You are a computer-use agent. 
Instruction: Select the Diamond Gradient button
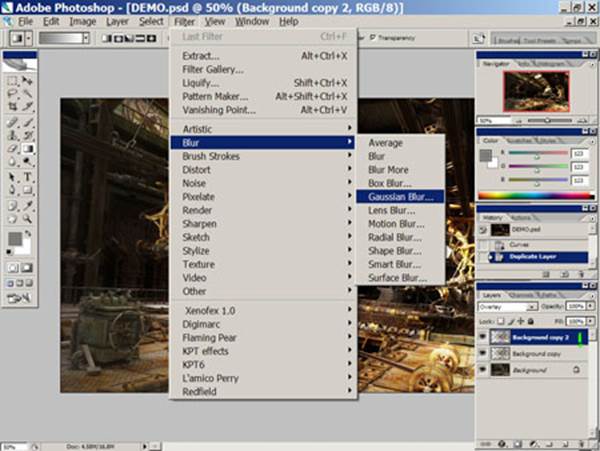[152, 38]
